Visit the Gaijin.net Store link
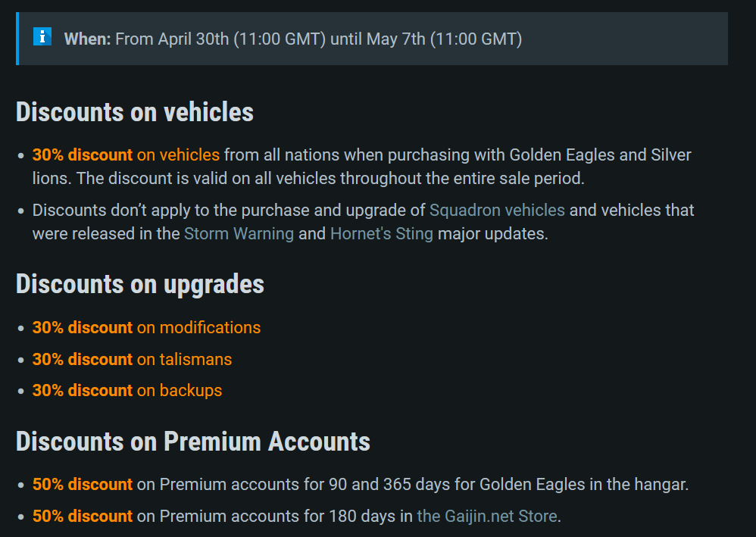The image size is (756, 537). tap(487, 516)
